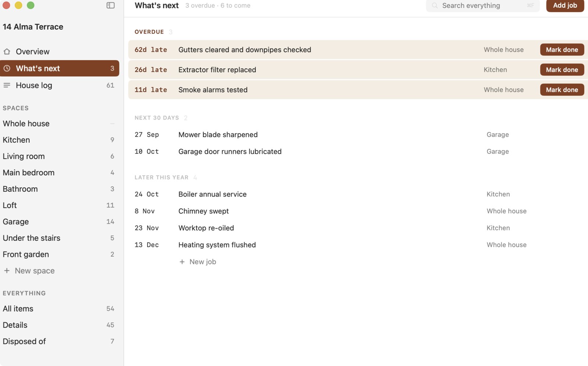Click the 14 Alma Terrace title

(x=33, y=27)
